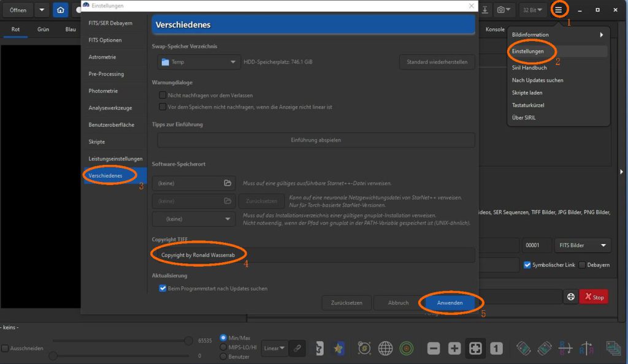The height and width of the screenshot is (364, 628).
Task: Click the zoom to fit icon
Action: [x=475, y=348]
